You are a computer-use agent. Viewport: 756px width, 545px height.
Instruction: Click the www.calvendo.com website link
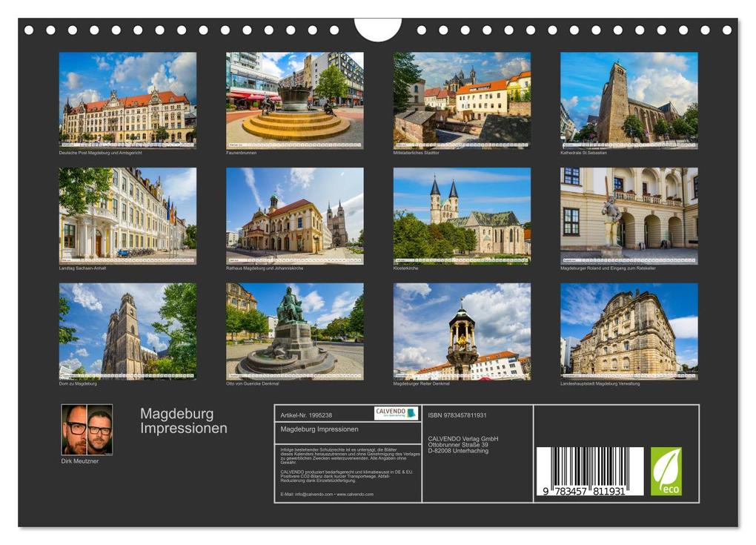point(354,493)
